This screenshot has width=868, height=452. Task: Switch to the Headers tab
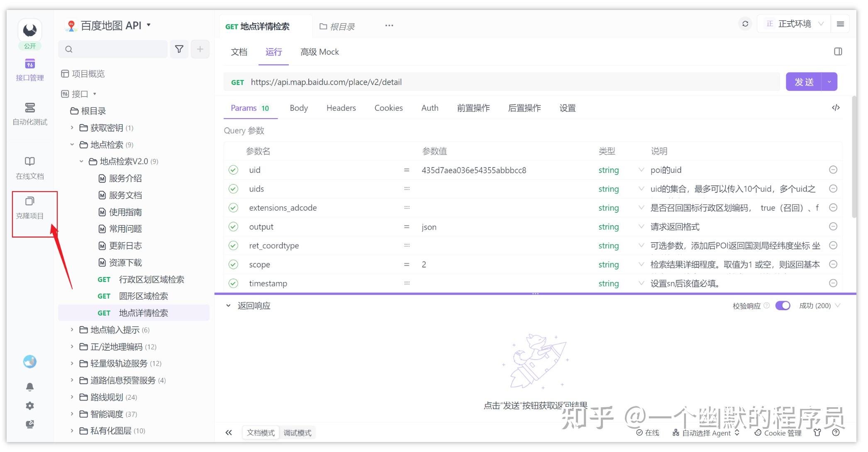pos(341,108)
